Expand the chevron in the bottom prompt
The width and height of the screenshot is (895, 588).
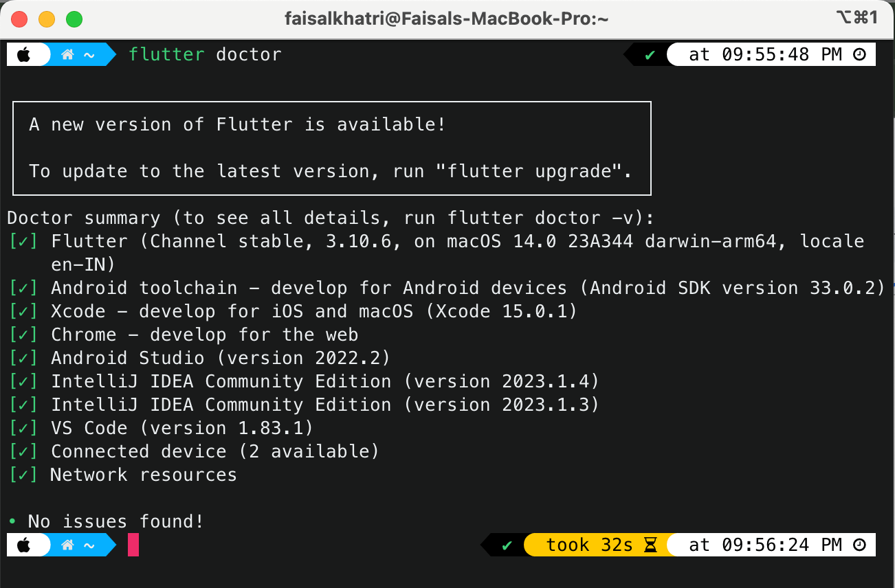point(89,545)
